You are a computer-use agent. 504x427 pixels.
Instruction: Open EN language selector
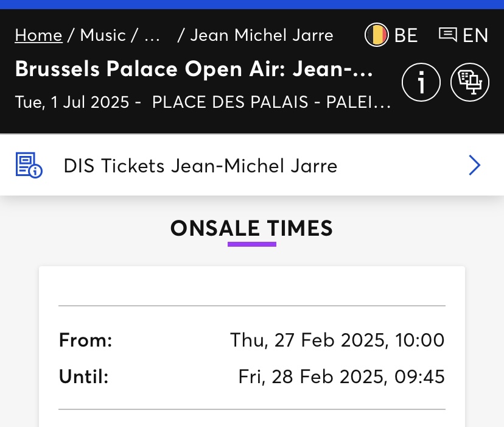click(463, 35)
